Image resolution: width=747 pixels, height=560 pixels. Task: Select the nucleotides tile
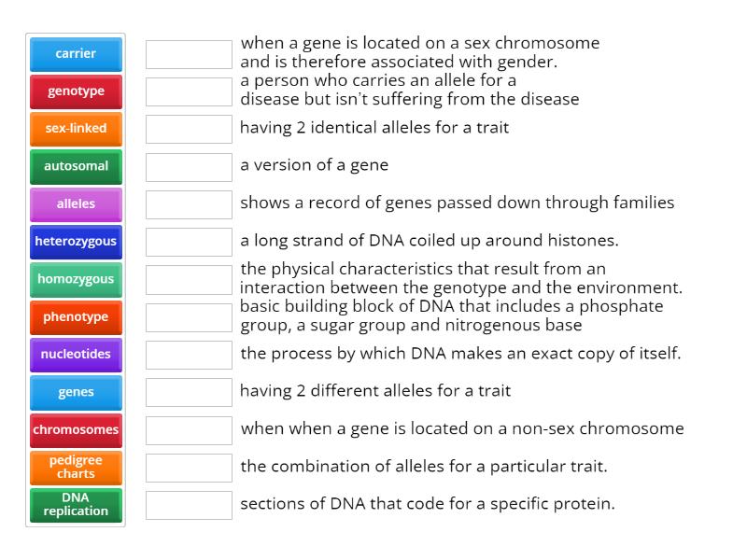point(75,355)
